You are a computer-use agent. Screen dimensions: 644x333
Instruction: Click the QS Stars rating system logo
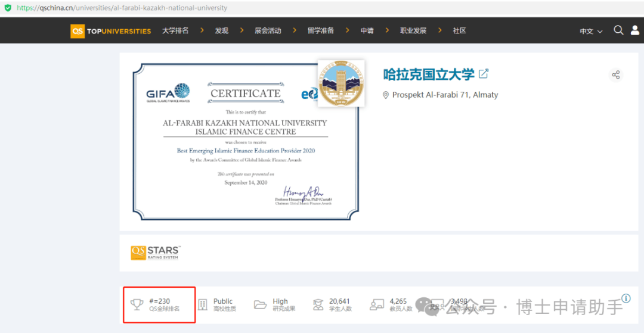pos(156,253)
